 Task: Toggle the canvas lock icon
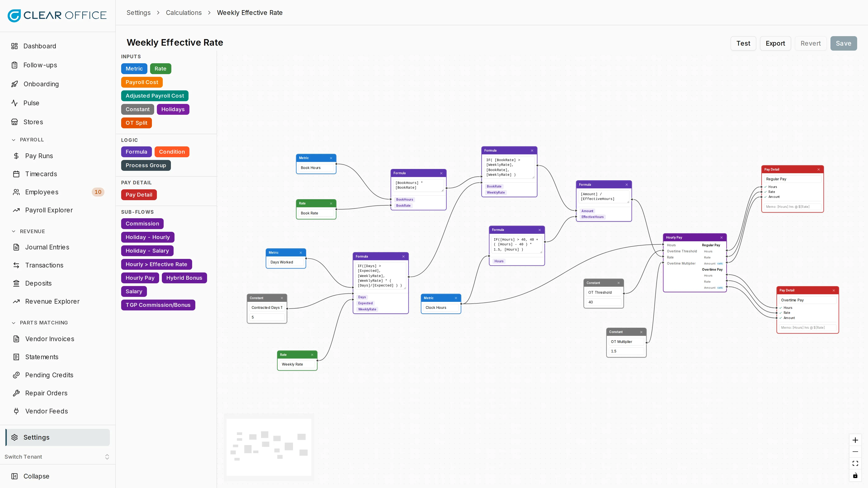pyautogui.click(x=855, y=475)
